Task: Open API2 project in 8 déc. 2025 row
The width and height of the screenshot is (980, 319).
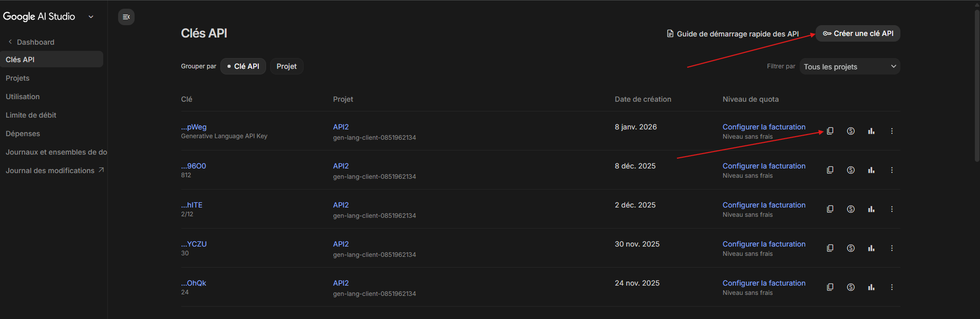Action: coord(341,166)
